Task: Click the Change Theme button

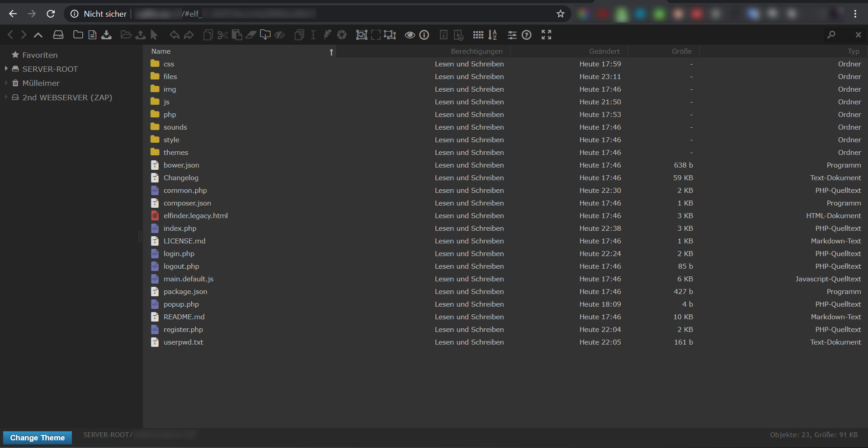Action: [37, 438]
